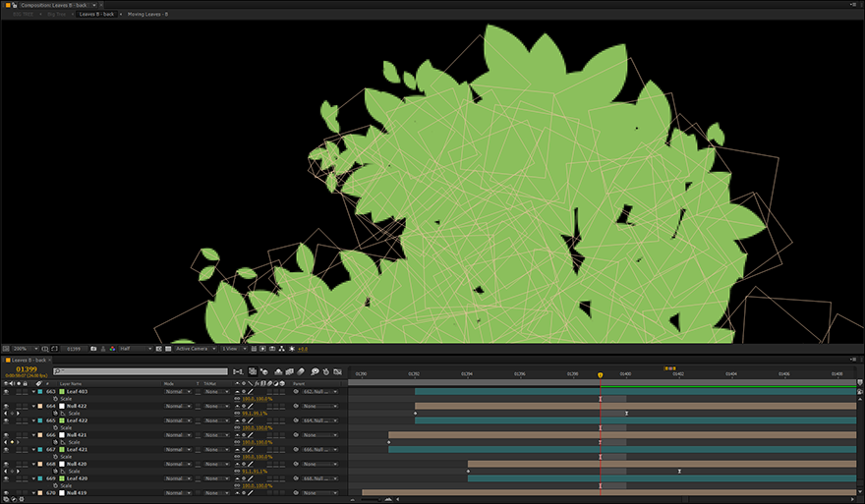Select the BIG TREE breadcrumb tab
This screenshot has height=504, width=865.
pyautogui.click(x=24, y=14)
